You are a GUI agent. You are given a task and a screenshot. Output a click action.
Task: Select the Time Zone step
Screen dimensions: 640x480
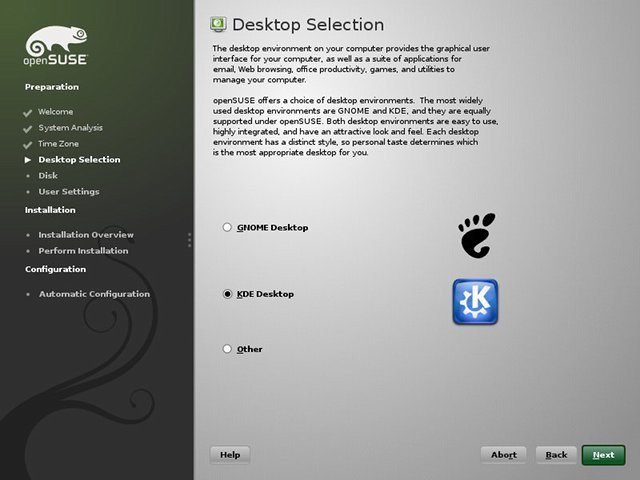tap(58, 144)
